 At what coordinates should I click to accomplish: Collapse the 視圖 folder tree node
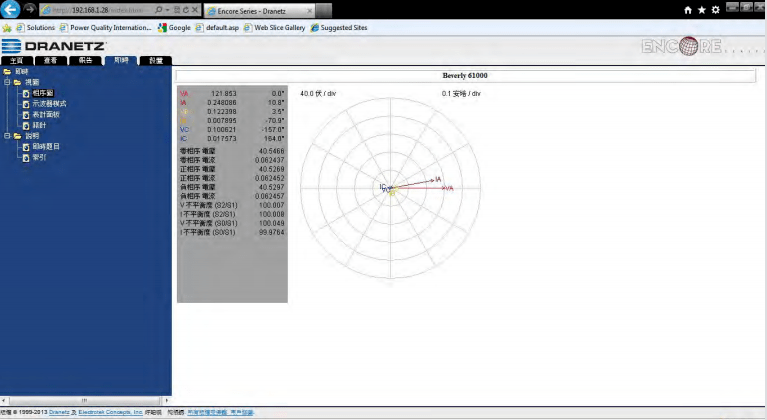click(x=5, y=82)
